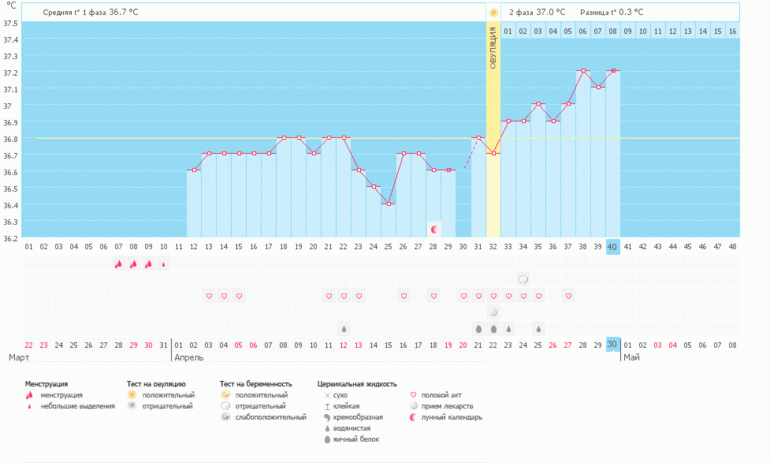The height and width of the screenshot is (463, 770).
Task: Click the 'менструация' legend icon
Action: click(33, 395)
